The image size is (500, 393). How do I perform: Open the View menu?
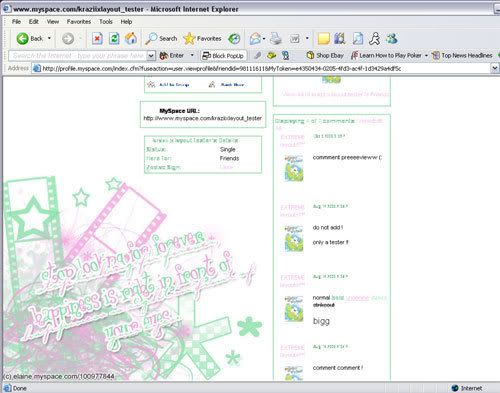point(53,22)
